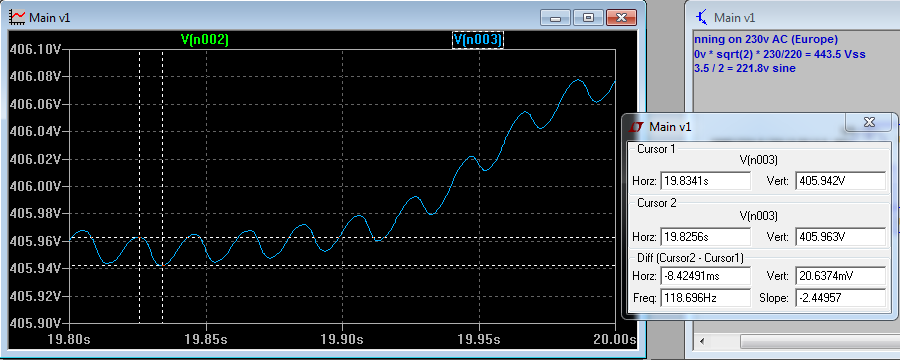The image size is (900, 360).
Task: Close the Main v1 waveform window
Action: (622, 18)
